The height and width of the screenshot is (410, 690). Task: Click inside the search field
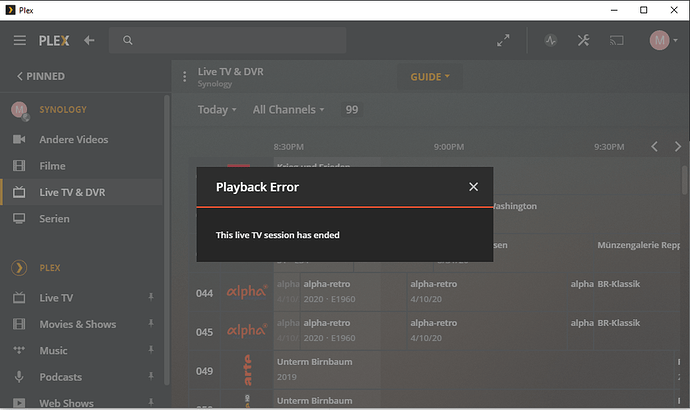point(228,40)
